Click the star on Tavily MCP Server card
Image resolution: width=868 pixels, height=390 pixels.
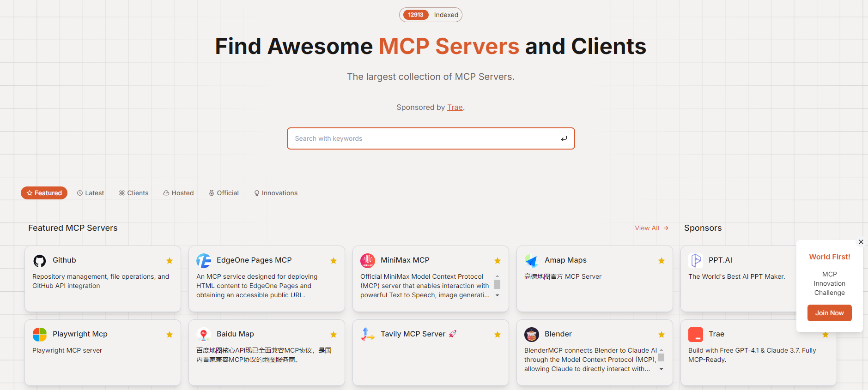(x=498, y=335)
